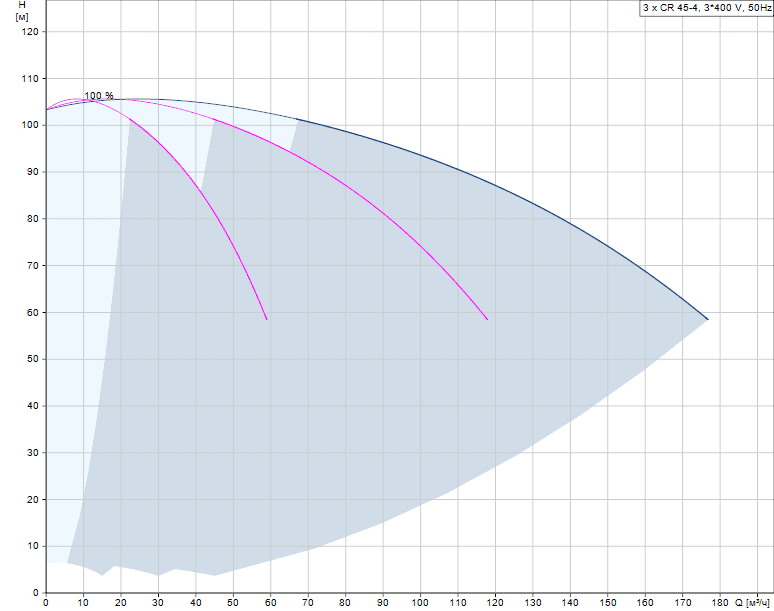This screenshot has height=611, width=774.
Task: Click the Q [м³/ч] axis title
Action: point(752,603)
